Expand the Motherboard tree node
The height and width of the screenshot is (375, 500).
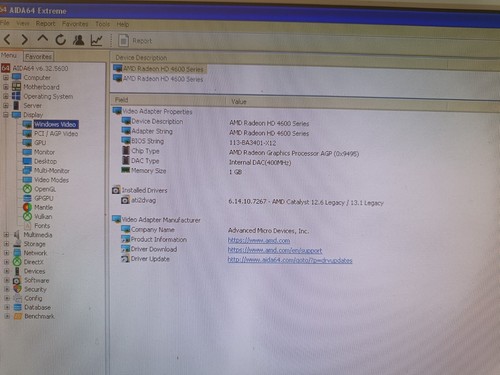tap(6, 87)
